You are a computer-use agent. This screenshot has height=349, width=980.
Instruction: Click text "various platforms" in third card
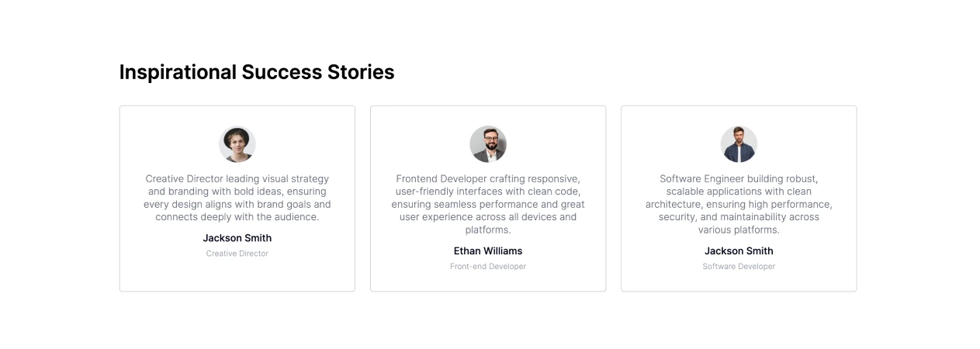point(739,230)
